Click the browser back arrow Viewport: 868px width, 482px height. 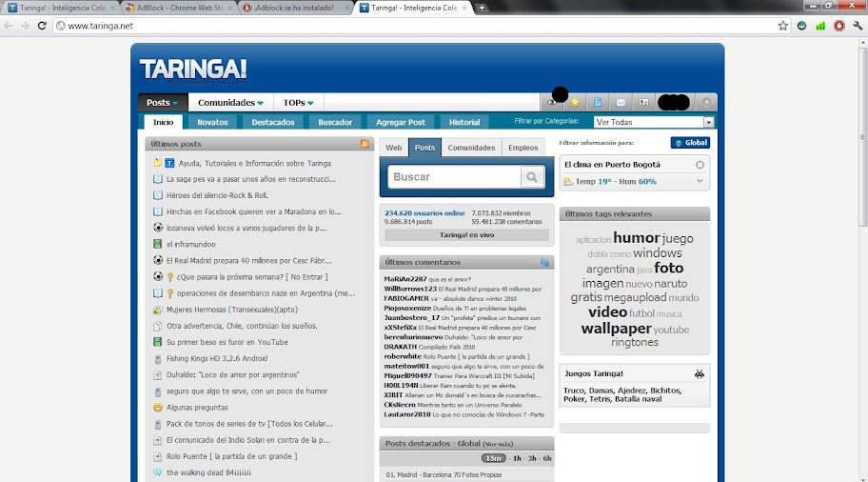[9, 26]
